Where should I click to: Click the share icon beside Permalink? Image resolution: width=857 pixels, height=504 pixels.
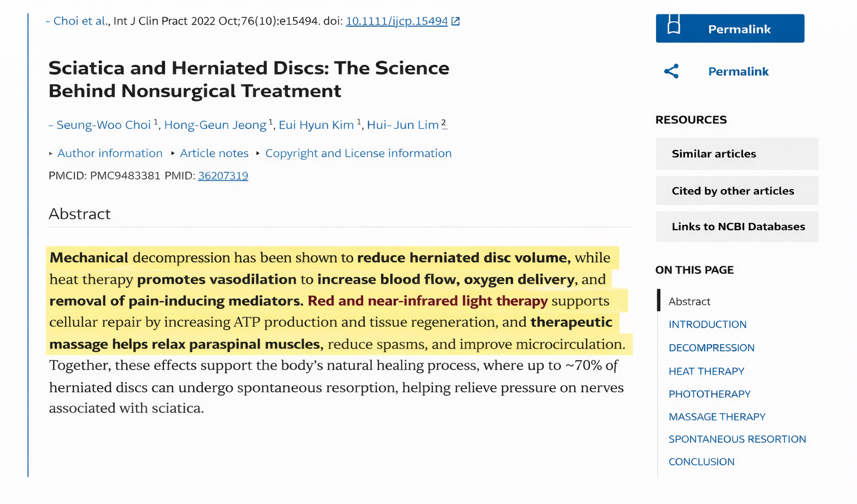pyautogui.click(x=671, y=71)
